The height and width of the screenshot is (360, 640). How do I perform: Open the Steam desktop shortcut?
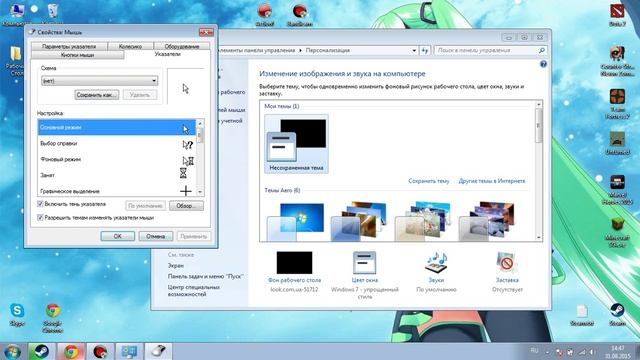point(617,314)
